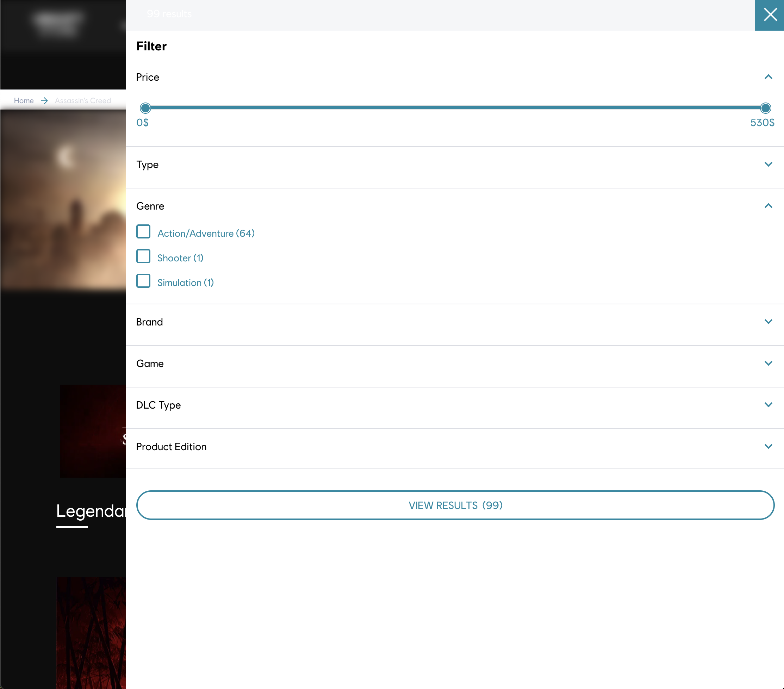Image resolution: width=784 pixels, height=689 pixels.
Task: Expand the DLC Type section
Action: (x=769, y=405)
